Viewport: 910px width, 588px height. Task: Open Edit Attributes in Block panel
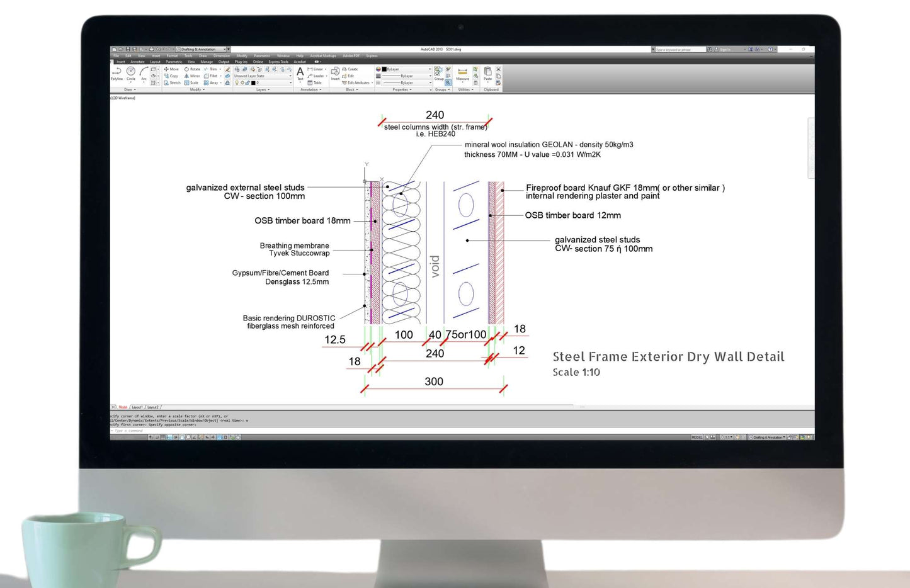click(x=356, y=82)
